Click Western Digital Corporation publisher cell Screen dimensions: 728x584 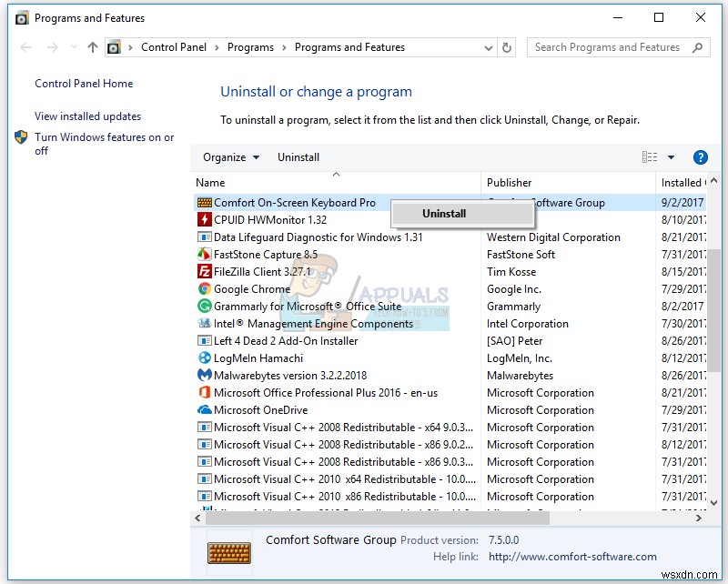point(553,237)
